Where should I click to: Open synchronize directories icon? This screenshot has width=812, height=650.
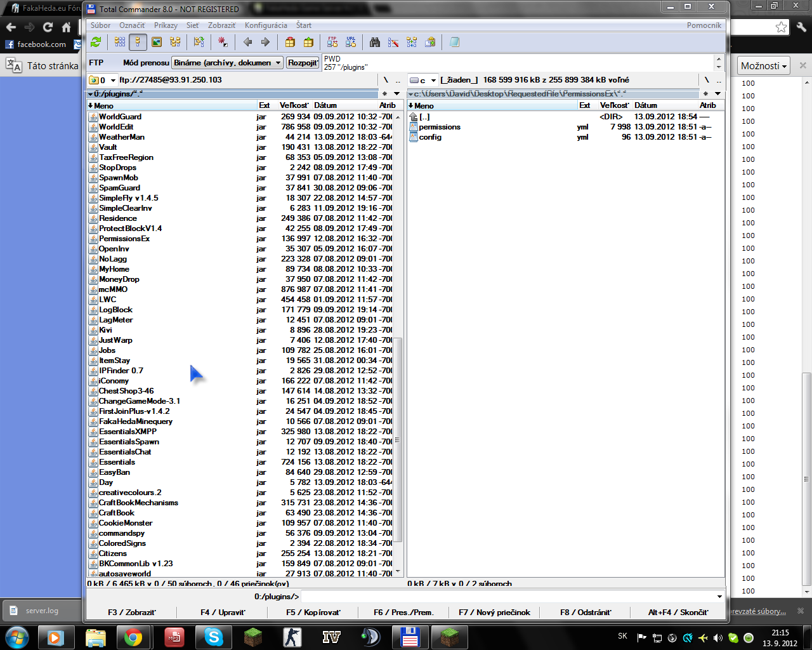click(412, 43)
